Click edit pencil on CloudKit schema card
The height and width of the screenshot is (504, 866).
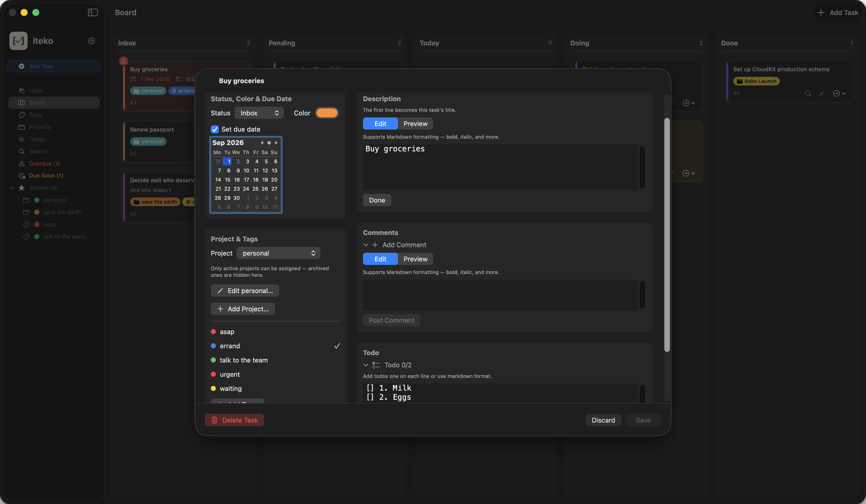click(822, 93)
